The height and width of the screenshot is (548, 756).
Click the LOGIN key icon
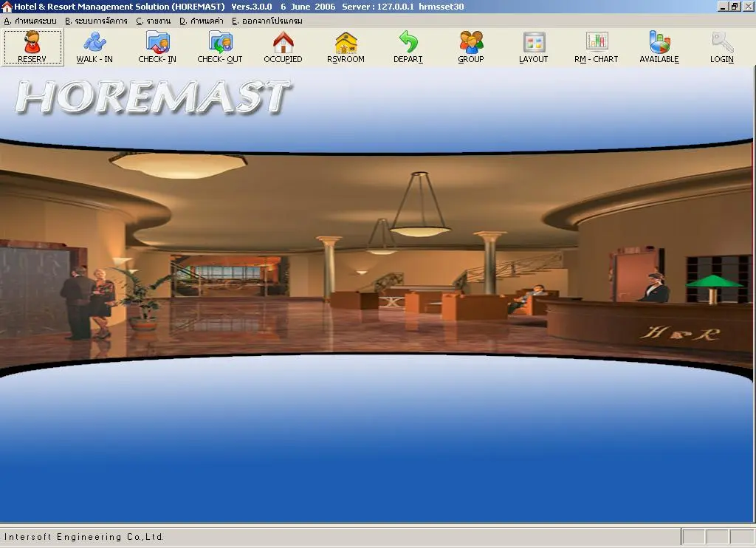tap(722, 47)
